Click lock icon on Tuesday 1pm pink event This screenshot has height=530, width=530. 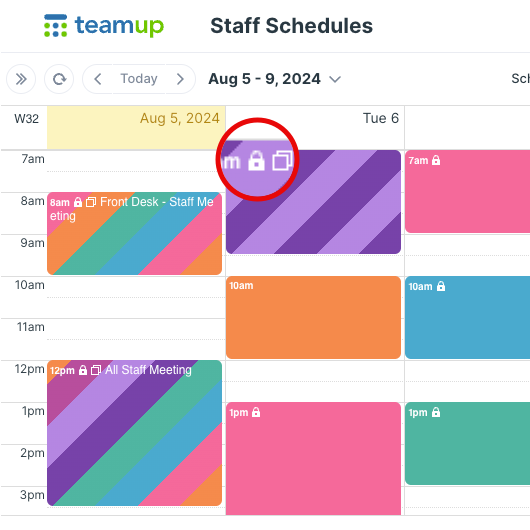pyautogui.click(x=256, y=412)
